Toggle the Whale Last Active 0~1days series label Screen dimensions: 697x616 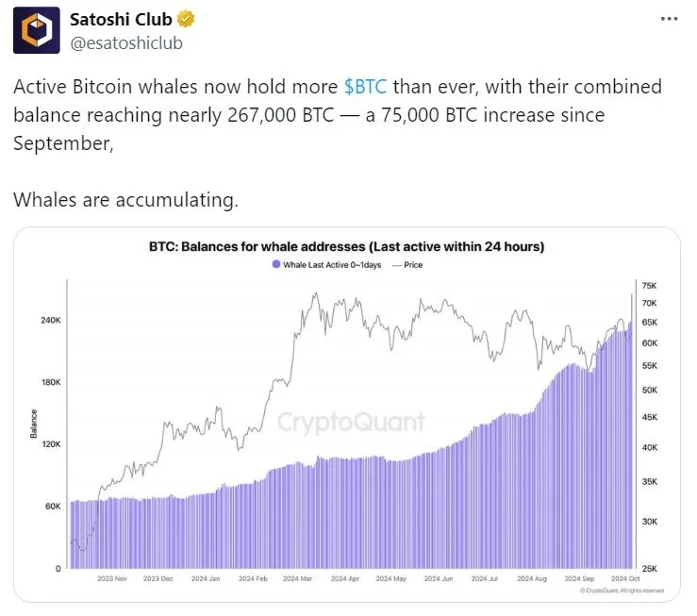pos(328,265)
